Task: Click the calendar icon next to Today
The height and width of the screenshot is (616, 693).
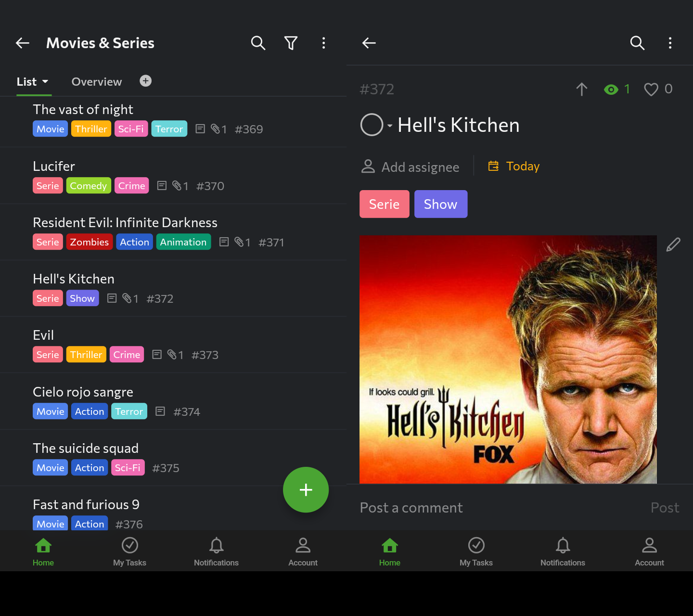Action: pos(493,166)
